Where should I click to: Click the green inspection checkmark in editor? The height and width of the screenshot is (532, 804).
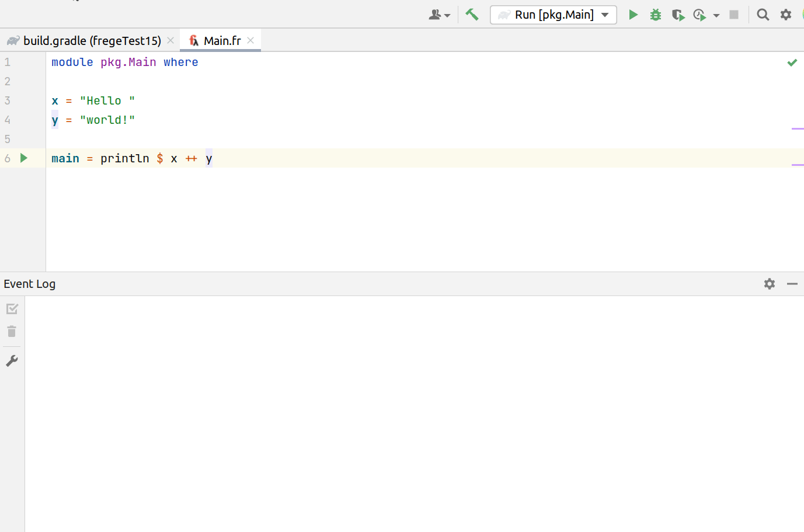(792, 62)
